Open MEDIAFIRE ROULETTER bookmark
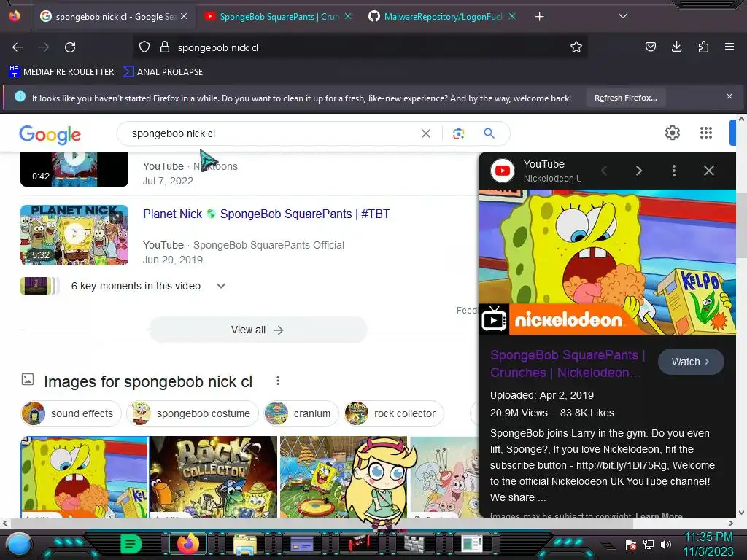 (61, 72)
